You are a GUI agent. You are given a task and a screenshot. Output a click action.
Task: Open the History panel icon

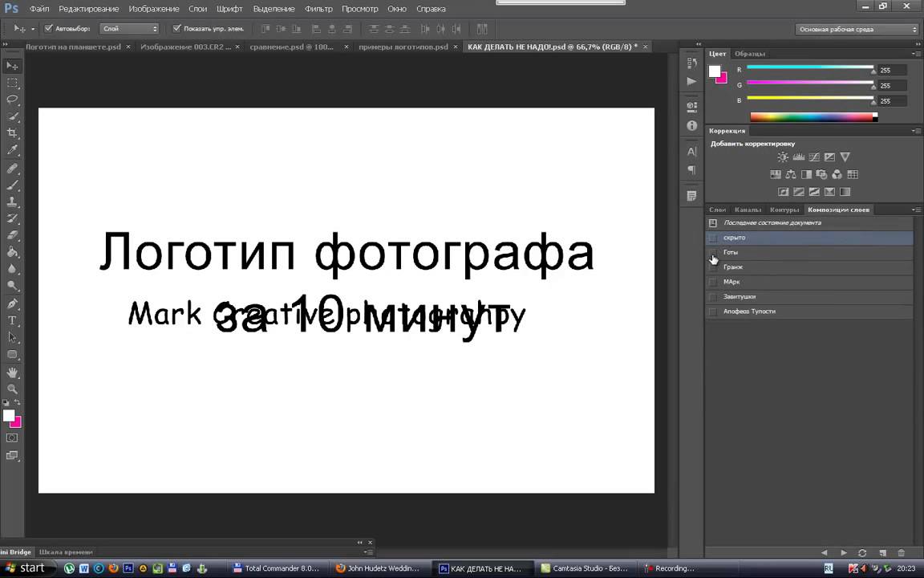692,63
